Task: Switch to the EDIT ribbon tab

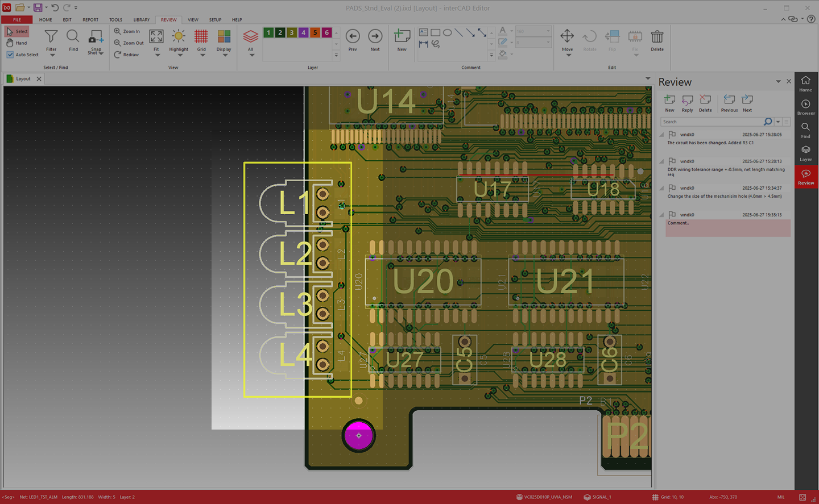Action: coord(67,20)
